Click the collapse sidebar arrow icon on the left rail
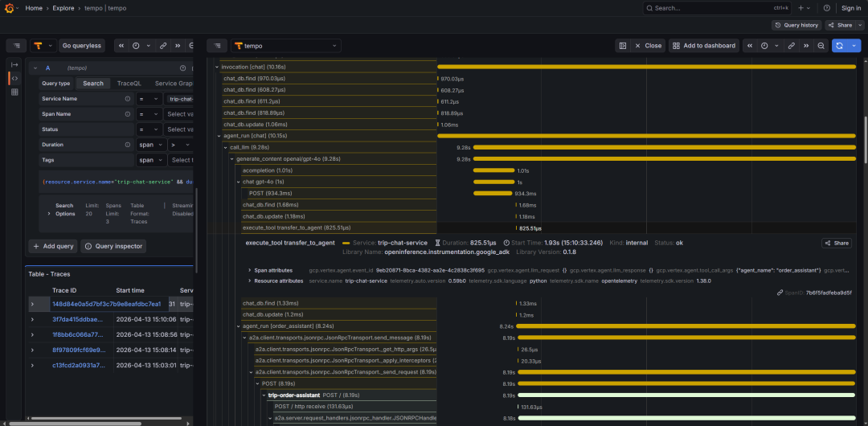 tap(15, 64)
